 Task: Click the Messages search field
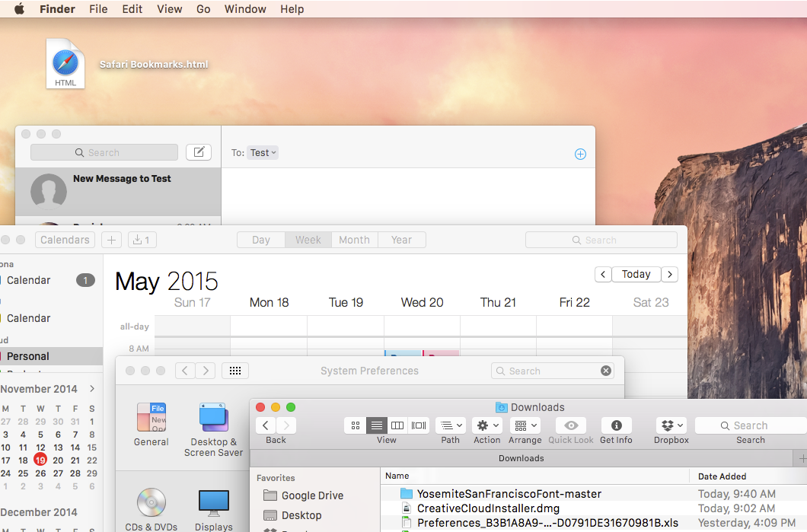pyautogui.click(x=104, y=152)
